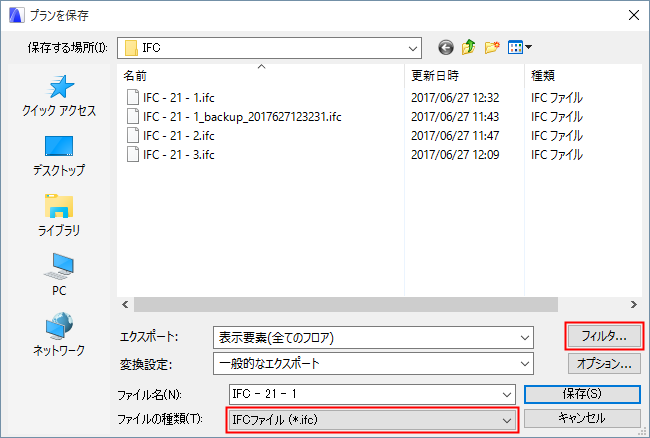The width and height of the screenshot is (650, 438).
Task: Click the file icon of IFC - 21 - 2.ifc
Action: 133,136
